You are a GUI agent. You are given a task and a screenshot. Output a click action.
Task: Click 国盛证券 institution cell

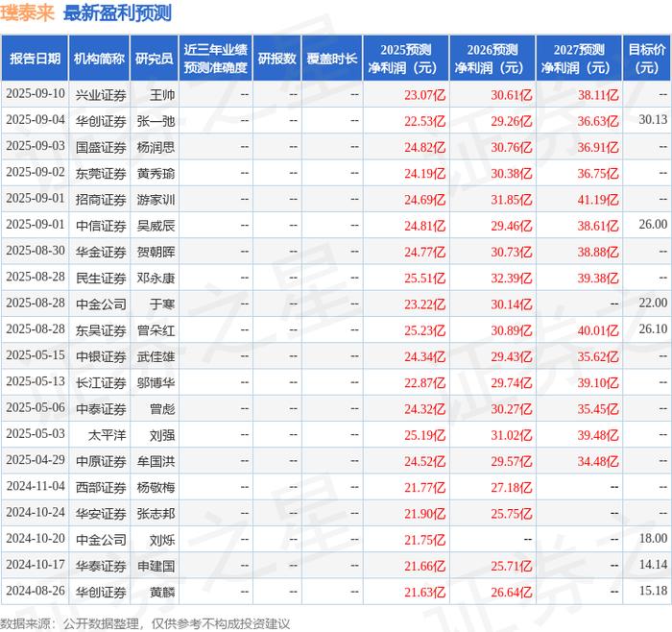click(101, 147)
